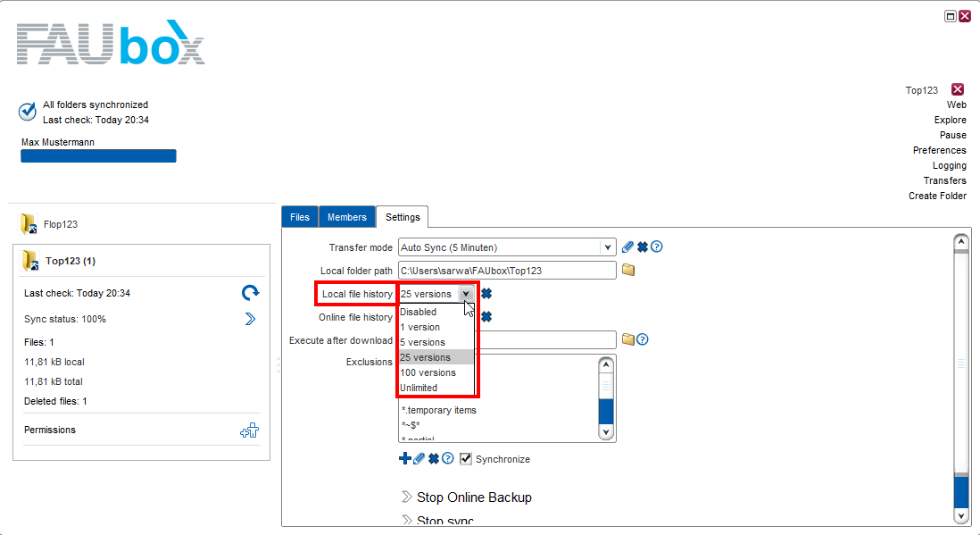Click the Max Mustermann blue storage bar
This screenshot has width=980, height=535.
pos(99,155)
